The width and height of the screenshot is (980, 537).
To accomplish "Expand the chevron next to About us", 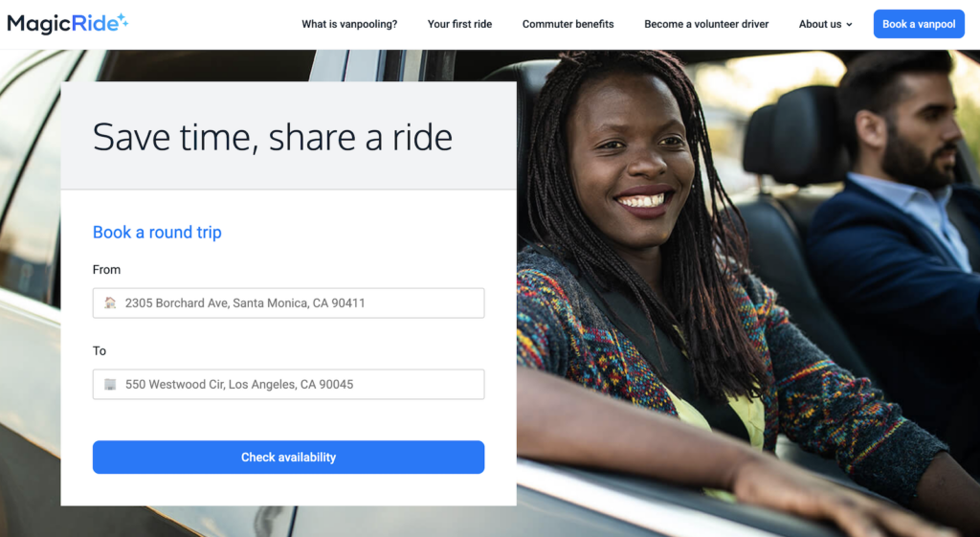I will (850, 25).
